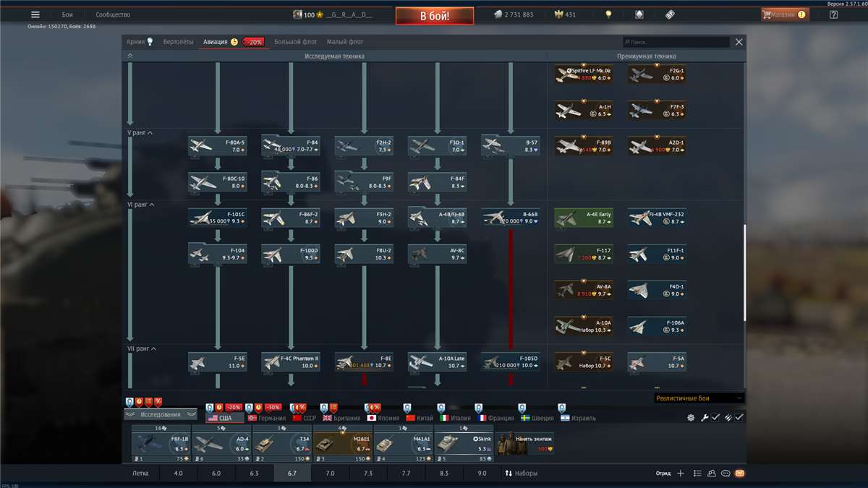Screen dimensions: 868x488
Task: Select the M26E1 crew slot
Action: click(342, 444)
